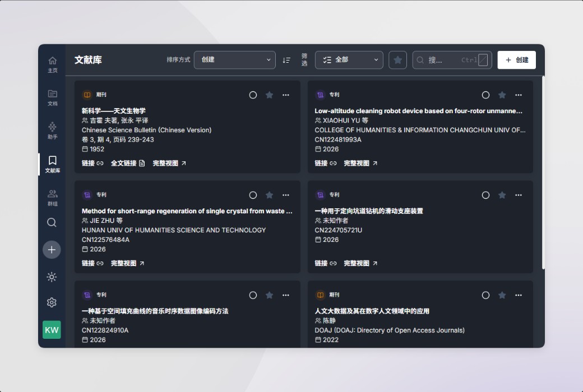
Task: Open 文档 documents section in sidebar
Action: (53, 98)
